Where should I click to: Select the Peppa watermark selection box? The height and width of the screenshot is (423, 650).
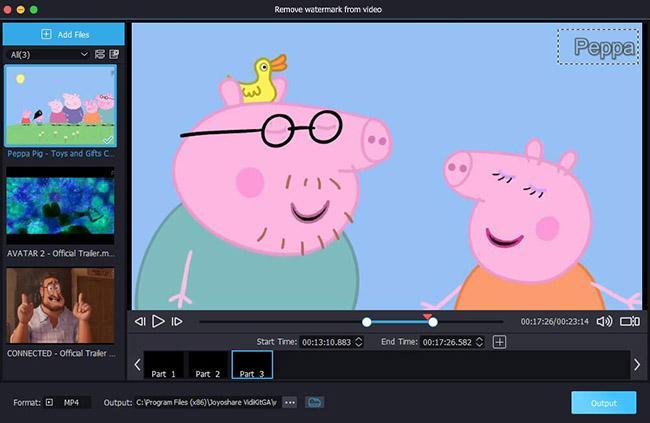point(598,47)
